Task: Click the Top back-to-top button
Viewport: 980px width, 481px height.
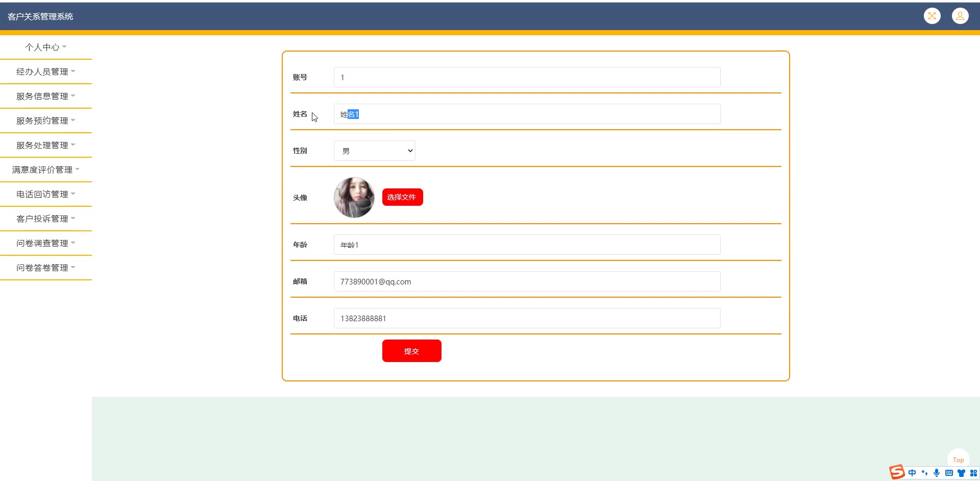Action: [958, 460]
